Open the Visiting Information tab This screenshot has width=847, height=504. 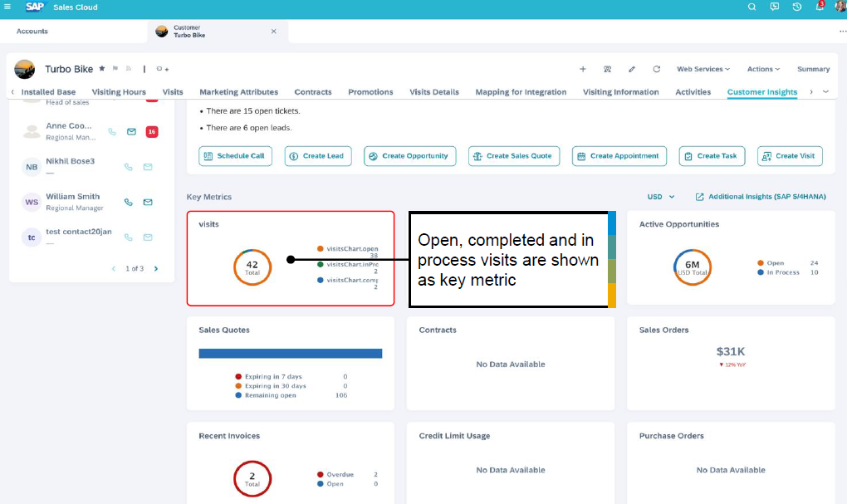tap(620, 92)
